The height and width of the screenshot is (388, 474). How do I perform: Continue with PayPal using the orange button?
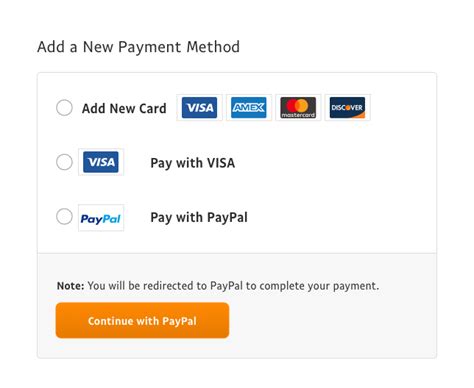click(142, 320)
